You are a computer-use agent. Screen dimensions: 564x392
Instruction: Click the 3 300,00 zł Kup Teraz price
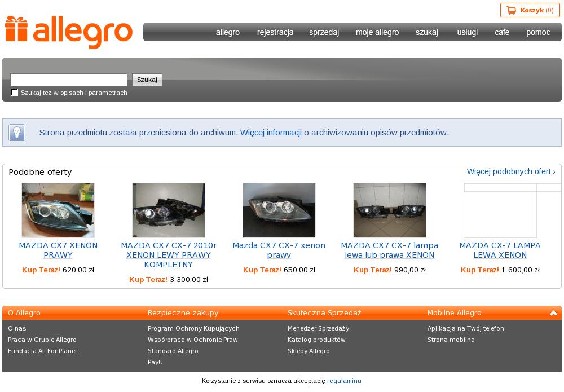click(x=168, y=279)
